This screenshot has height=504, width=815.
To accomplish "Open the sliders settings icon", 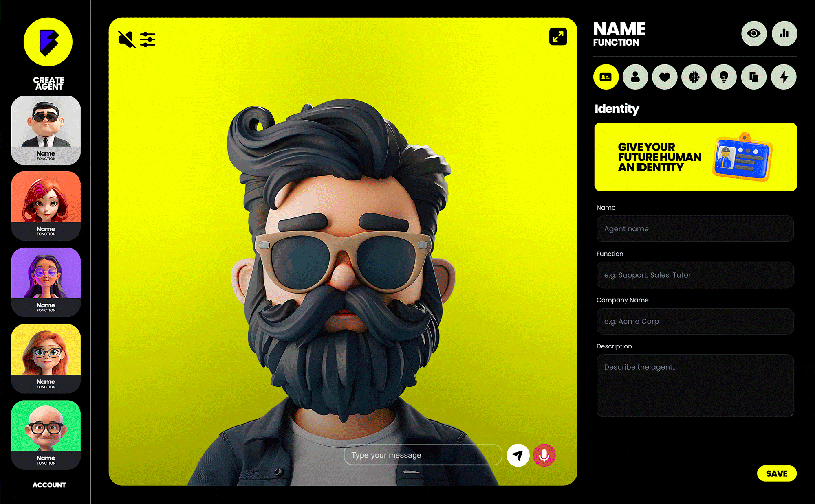I will coord(148,39).
